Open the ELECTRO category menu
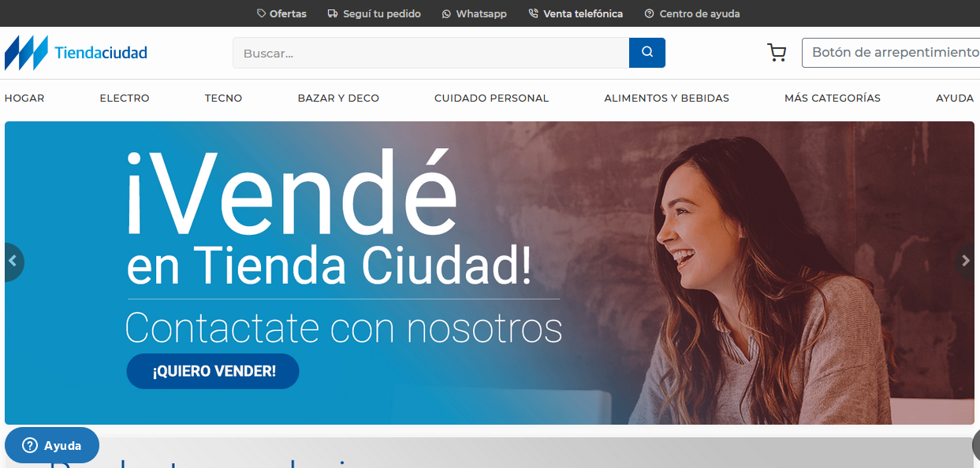Viewport: 980px width, 468px height. pos(125,98)
